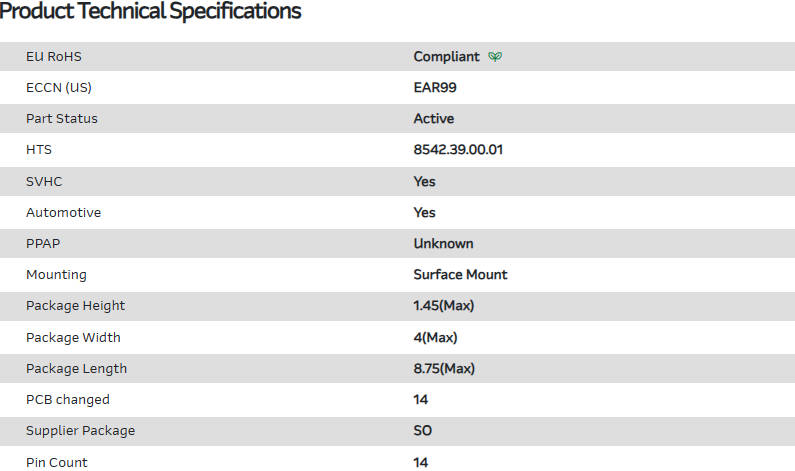
Task: Click the green leaf icon beside Compliant
Action: point(495,57)
